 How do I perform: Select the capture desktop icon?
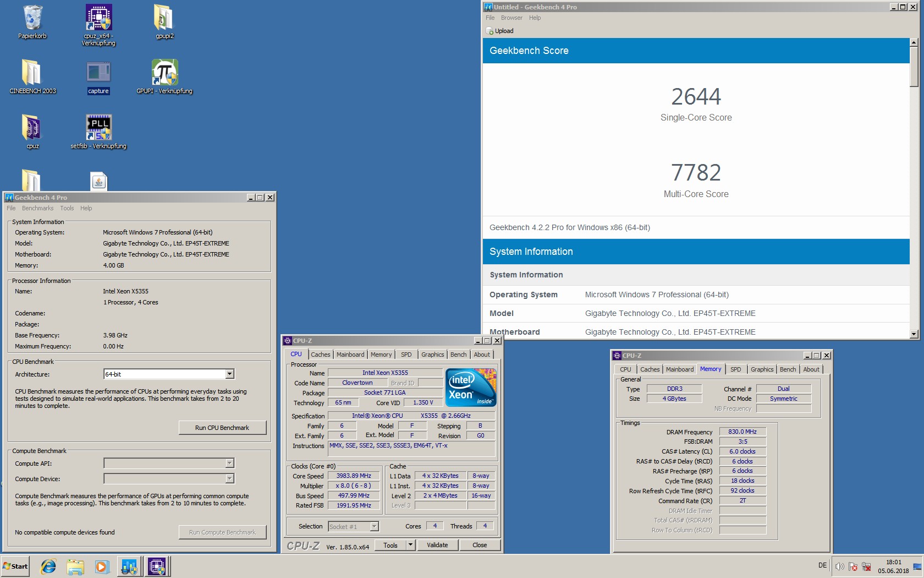(x=98, y=77)
